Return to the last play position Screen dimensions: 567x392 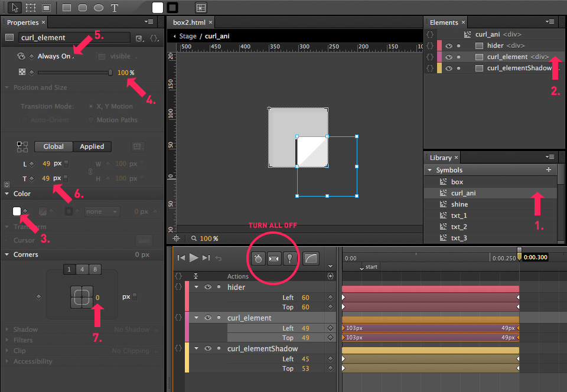click(219, 258)
